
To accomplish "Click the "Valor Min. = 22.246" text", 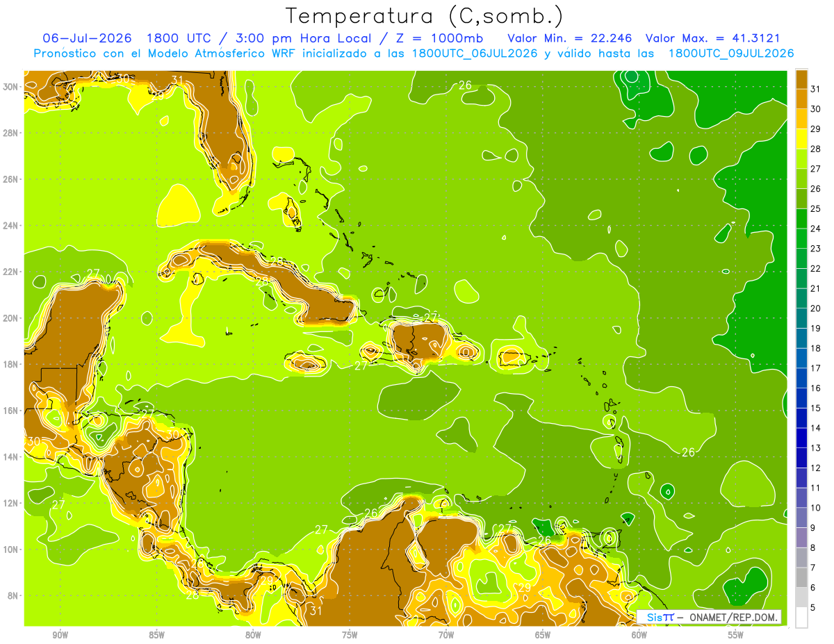I will tap(570, 38).
